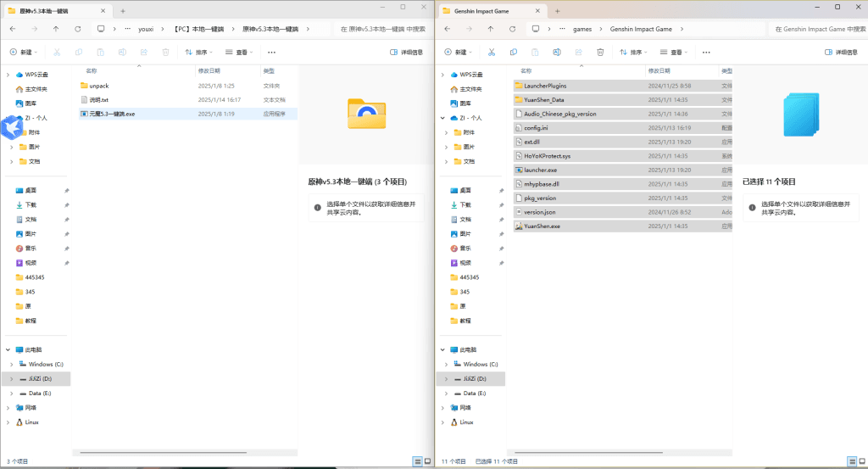Click Cut icon in Genshin Impact Game window
Viewport: 868px width, 469px height.
492,52
